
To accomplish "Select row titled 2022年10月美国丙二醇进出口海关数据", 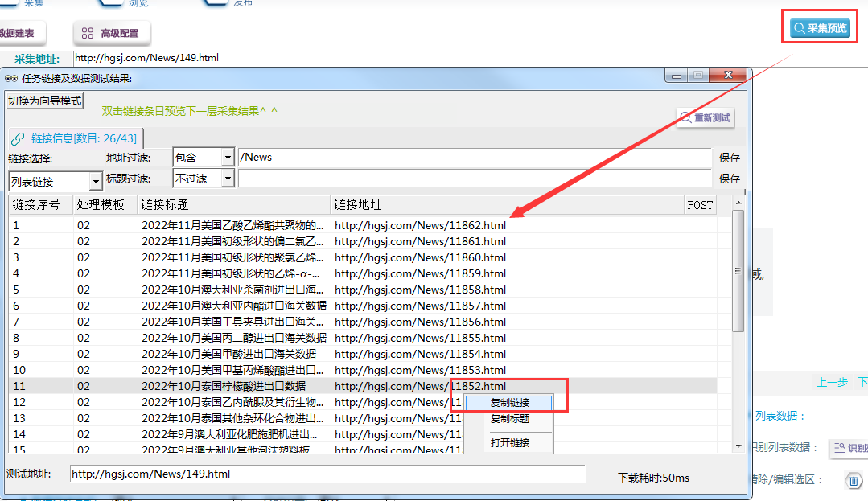I will pyautogui.click(x=363, y=338).
